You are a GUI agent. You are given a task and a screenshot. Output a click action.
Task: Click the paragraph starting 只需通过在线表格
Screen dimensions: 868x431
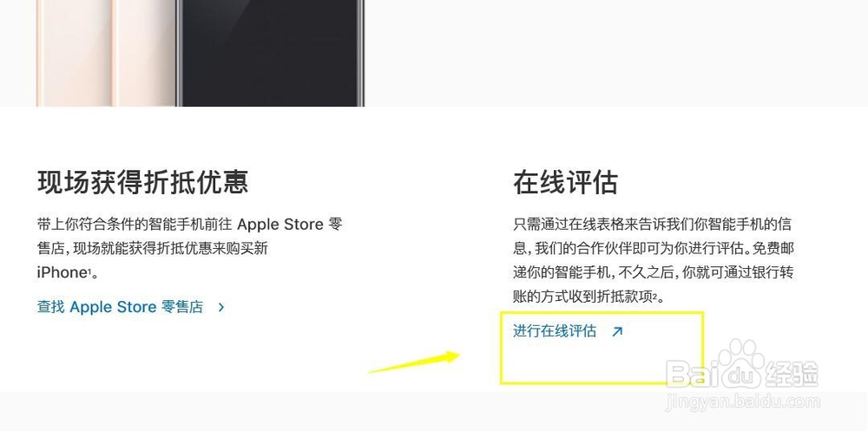click(654, 260)
